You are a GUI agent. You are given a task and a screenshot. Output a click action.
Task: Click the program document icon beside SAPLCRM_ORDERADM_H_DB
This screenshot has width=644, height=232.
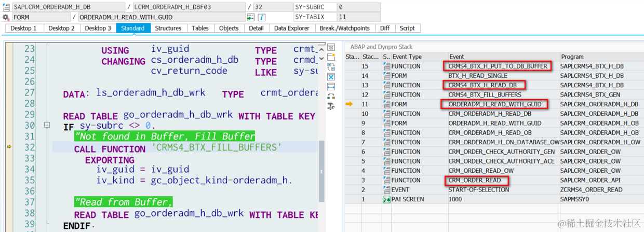click(6, 7)
